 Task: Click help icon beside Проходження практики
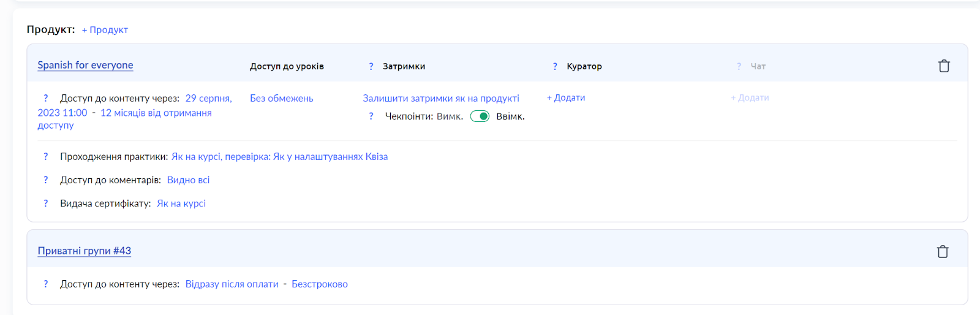[x=45, y=157]
